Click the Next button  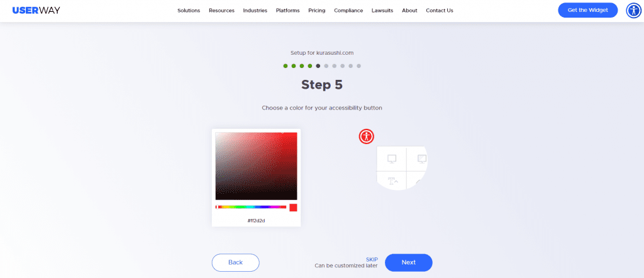pos(409,262)
